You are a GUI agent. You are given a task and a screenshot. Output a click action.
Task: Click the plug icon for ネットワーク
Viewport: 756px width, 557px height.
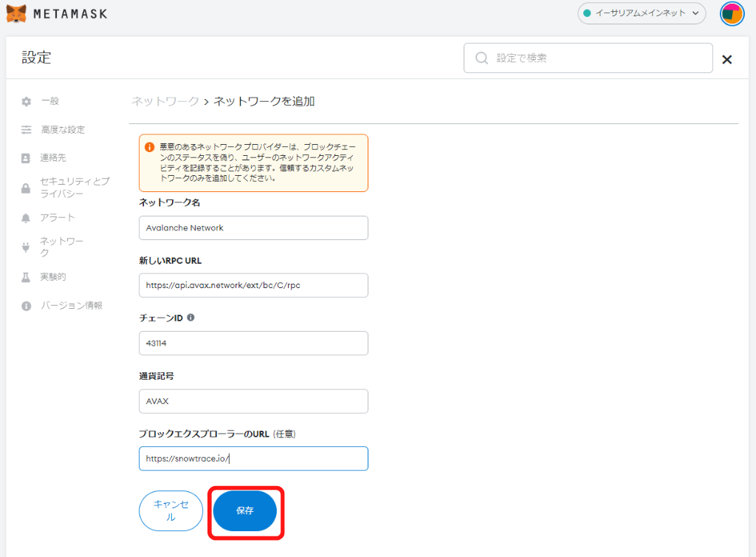click(x=26, y=247)
